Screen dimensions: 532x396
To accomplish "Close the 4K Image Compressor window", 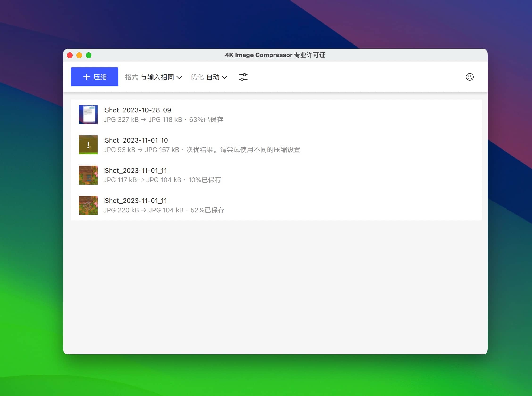I will point(70,55).
